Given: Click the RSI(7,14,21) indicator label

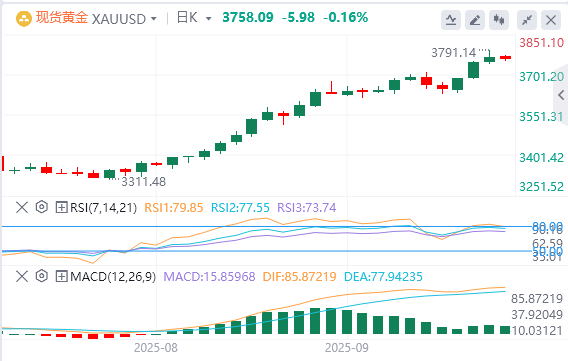Looking at the screenshot, I should pyautogui.click(x=104, y=207).
